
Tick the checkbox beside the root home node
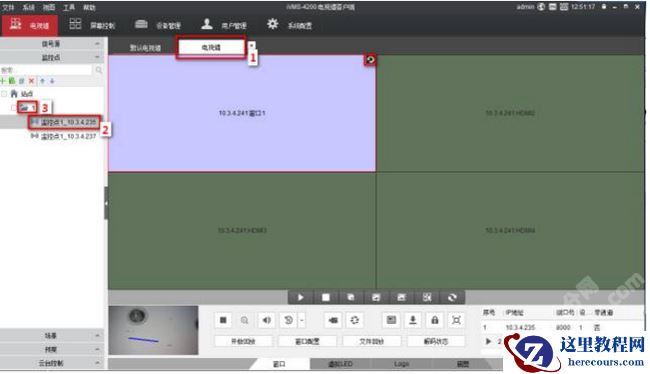[x=4, y=94]
